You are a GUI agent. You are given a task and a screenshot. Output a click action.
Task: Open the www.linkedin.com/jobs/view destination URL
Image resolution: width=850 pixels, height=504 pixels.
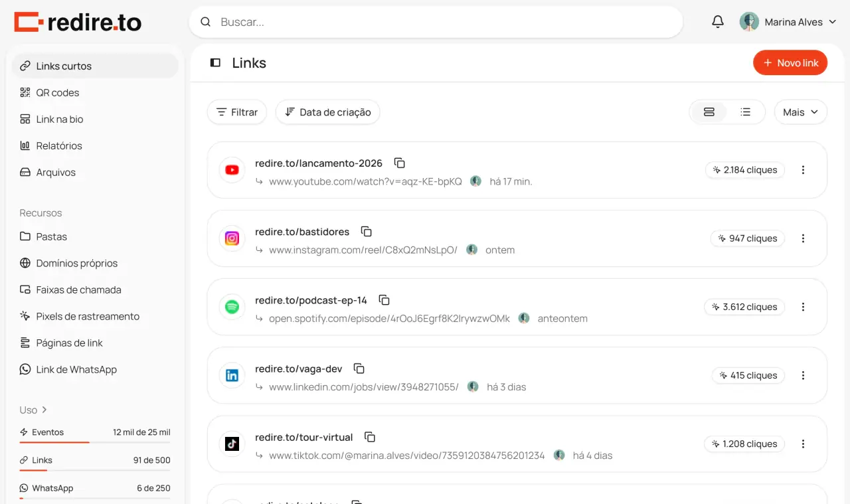tap(364, 387)
